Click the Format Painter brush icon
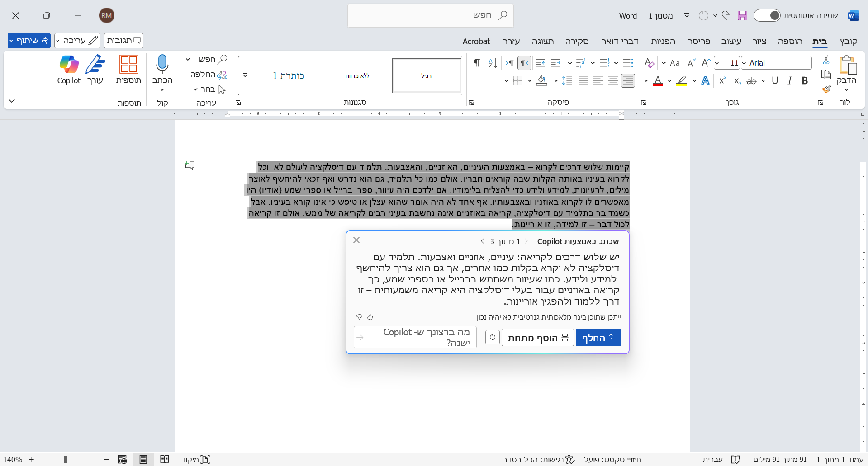Viewport: 868px width, 466px height. [x=826, y=89]
